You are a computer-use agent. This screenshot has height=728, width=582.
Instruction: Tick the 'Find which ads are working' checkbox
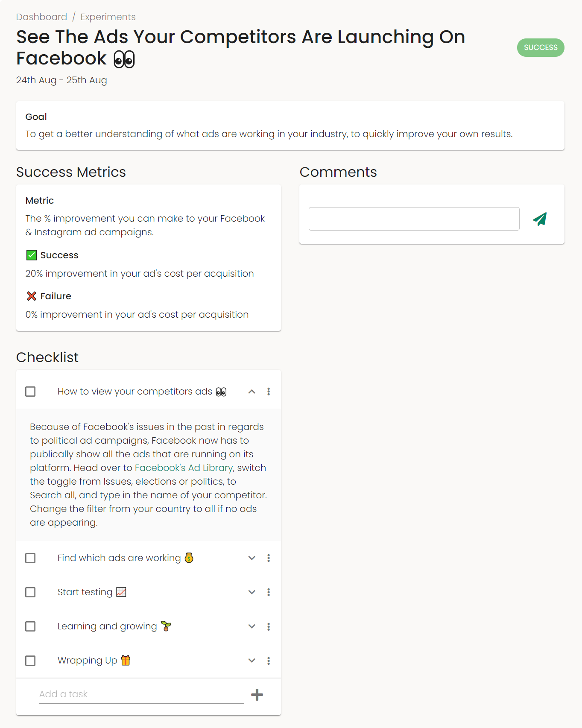(30, 558)
